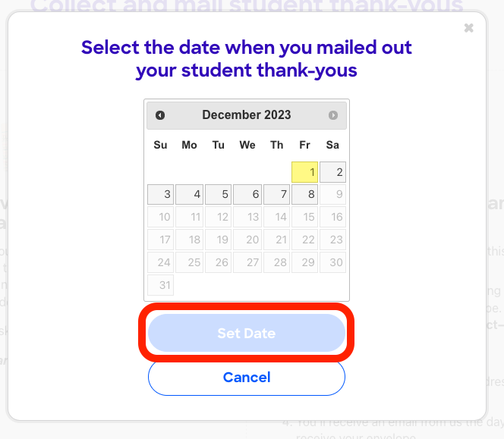This screenshot has width=504, height=439.
Task: Pick December 6 as mailing date
Action: [247, 195]
